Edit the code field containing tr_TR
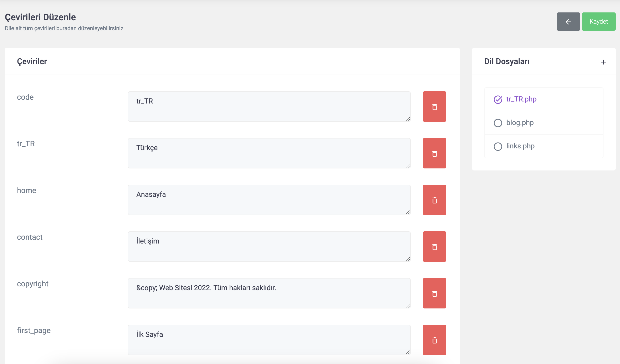 (x=269, y=107)
